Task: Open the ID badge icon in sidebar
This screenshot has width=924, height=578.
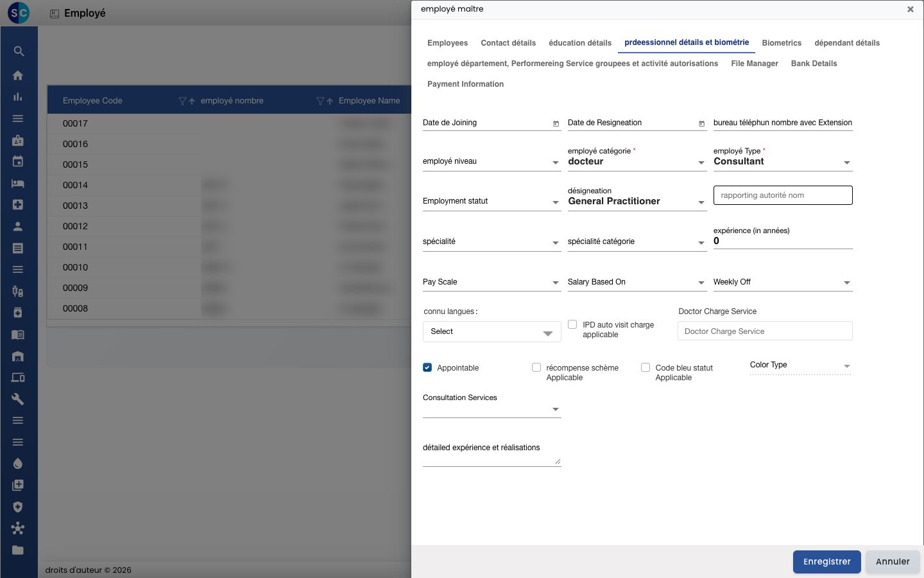Action: (18, 140)
